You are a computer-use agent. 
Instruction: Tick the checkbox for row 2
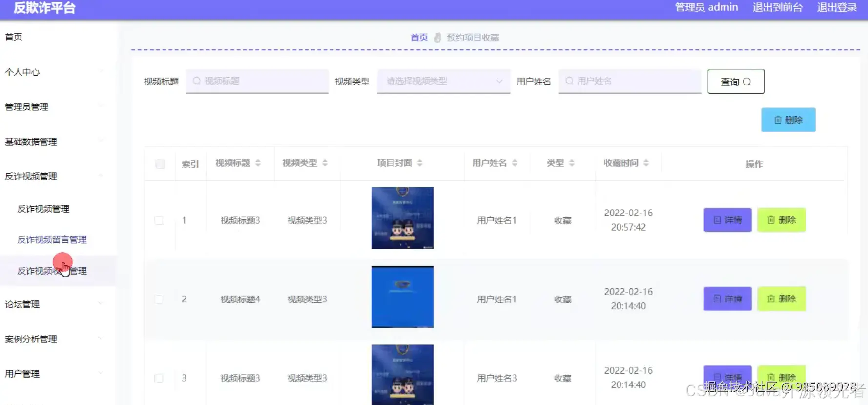(159, 299)
